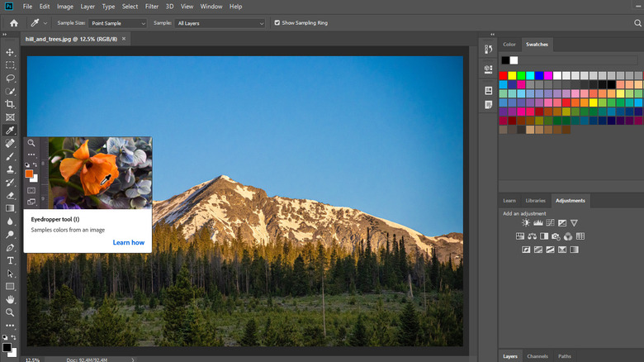The image size is (644, 362).
Task: Select the Rectangular Marquee tool
Action: coord(10,65)
